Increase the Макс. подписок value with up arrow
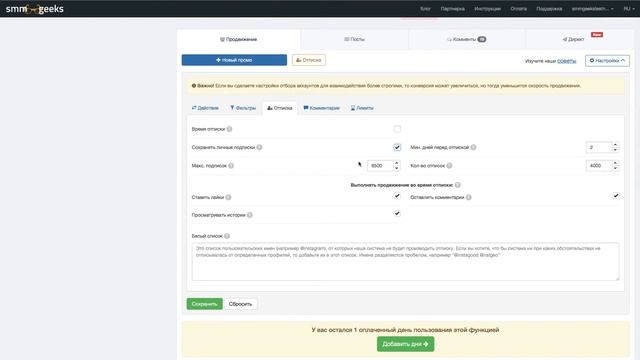The height and width of the screenshot is (360, 640). click(x=396, y=163)
